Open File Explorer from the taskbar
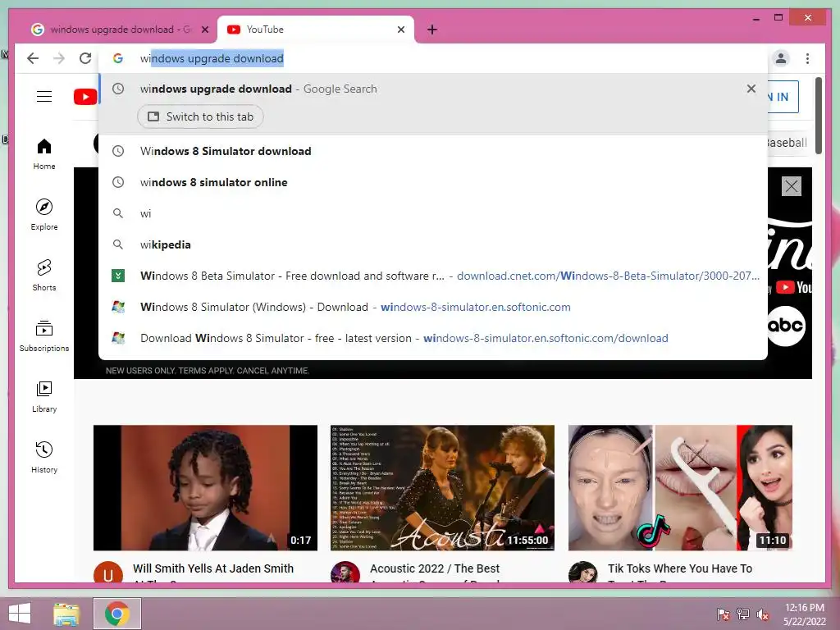The width and height of the screenshot is (840, 630). click(66, 614)
